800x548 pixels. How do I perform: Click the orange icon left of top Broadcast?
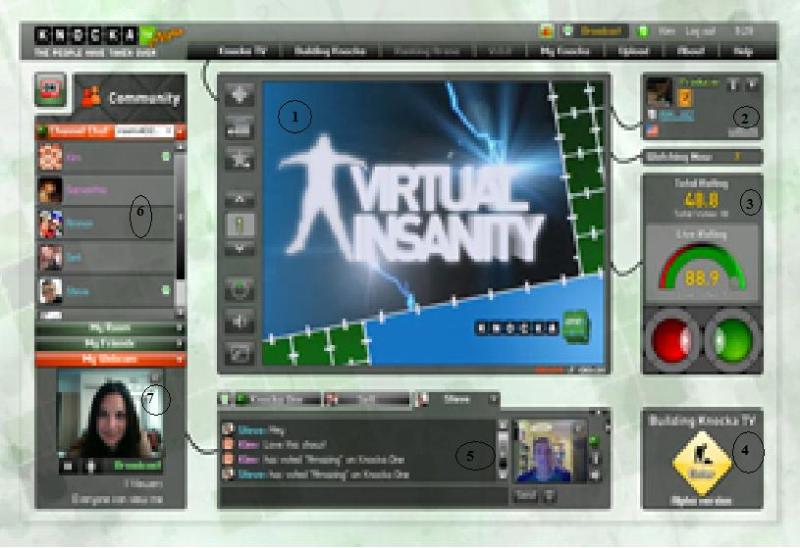click(x=546, y=32)
